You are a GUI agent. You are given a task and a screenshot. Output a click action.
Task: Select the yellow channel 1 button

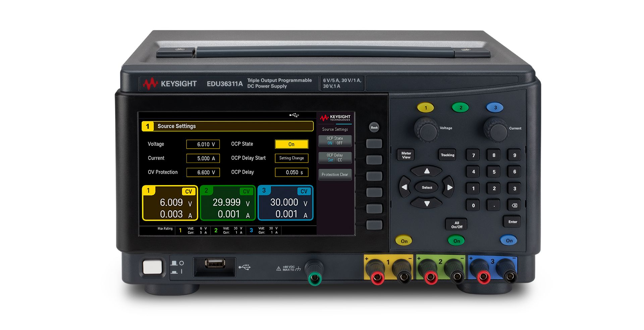(426, 108)
